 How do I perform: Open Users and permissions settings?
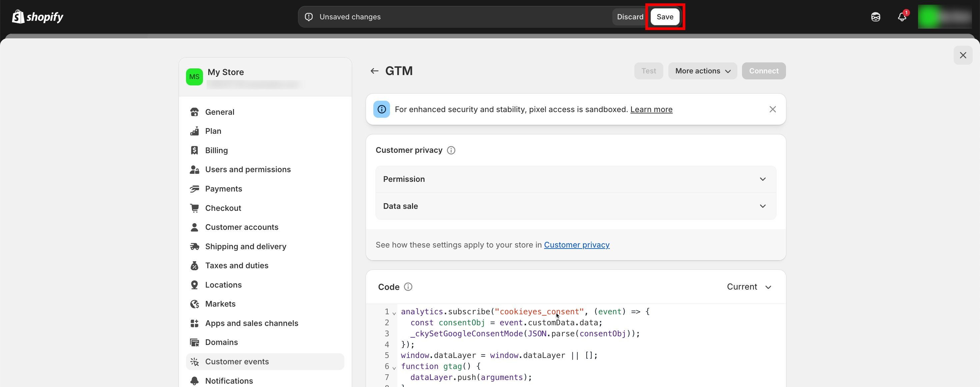pos(265,169)
